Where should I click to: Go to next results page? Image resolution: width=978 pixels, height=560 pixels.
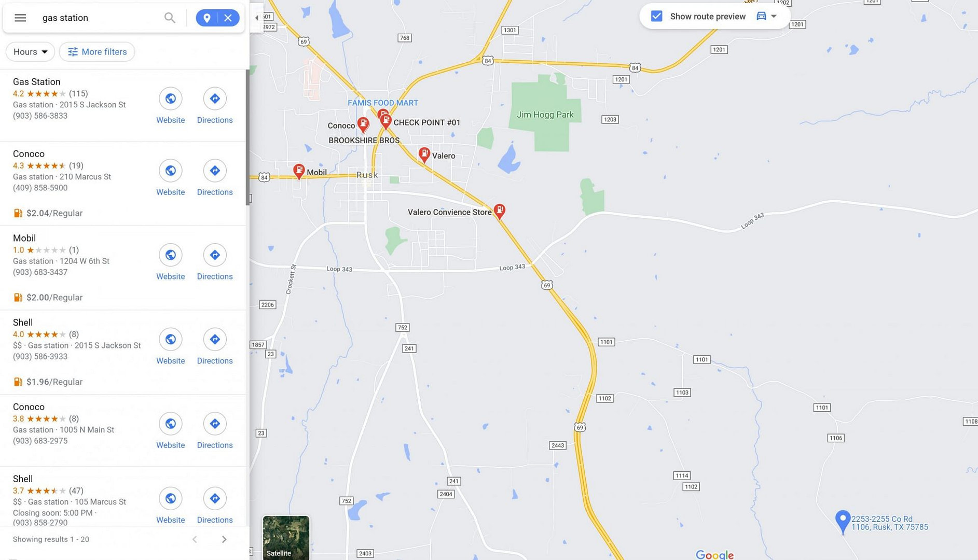click(x=224, y=539)
